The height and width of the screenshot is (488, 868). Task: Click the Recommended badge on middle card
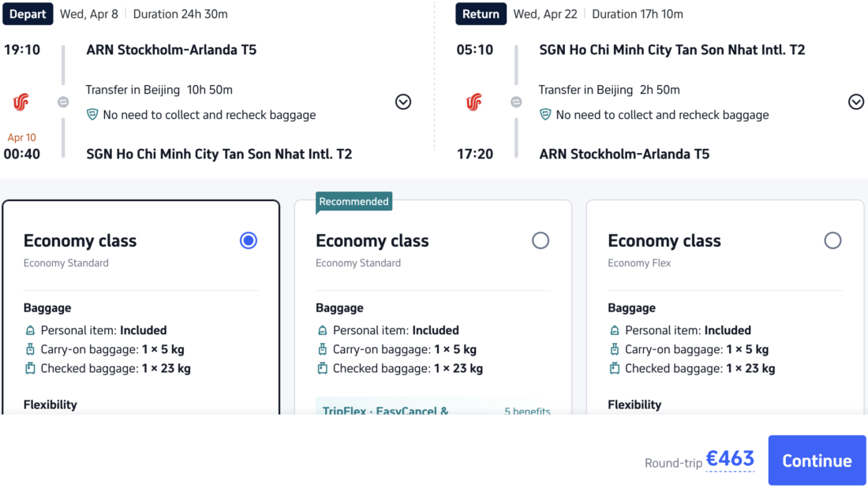click(x=354, y=202)
